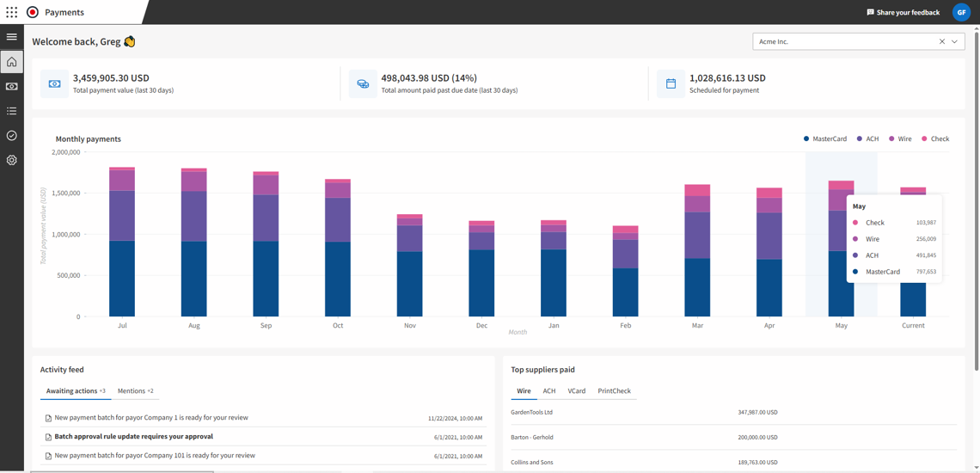Open the approvals checkmark circle icon
Viewport: 980px width, 473px height.
[12, 136]
